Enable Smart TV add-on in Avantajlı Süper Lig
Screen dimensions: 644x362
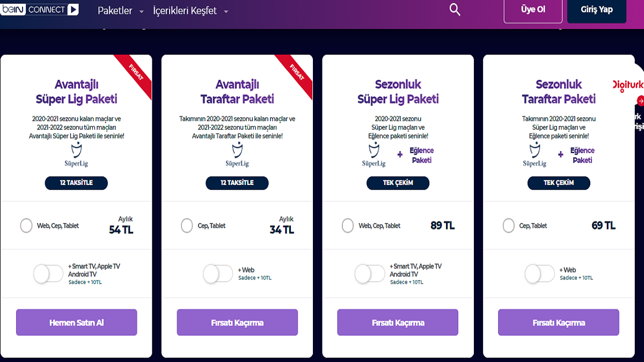pos(48,274)
